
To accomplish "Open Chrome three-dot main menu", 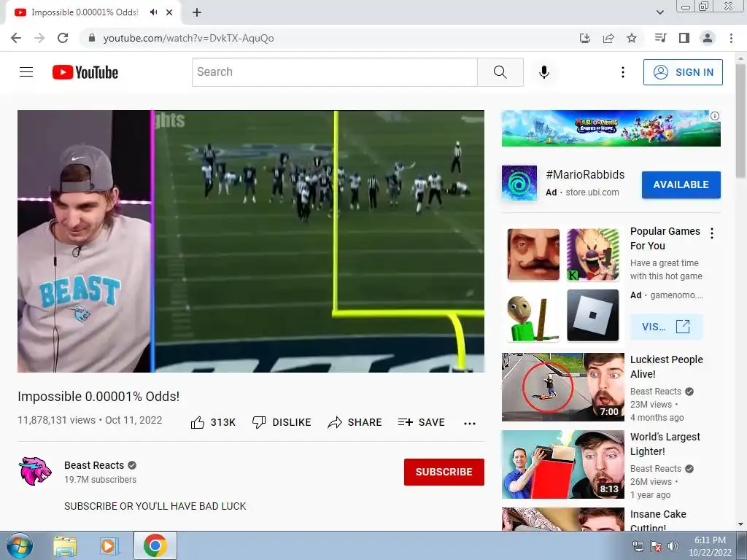I will coord(731,38).
